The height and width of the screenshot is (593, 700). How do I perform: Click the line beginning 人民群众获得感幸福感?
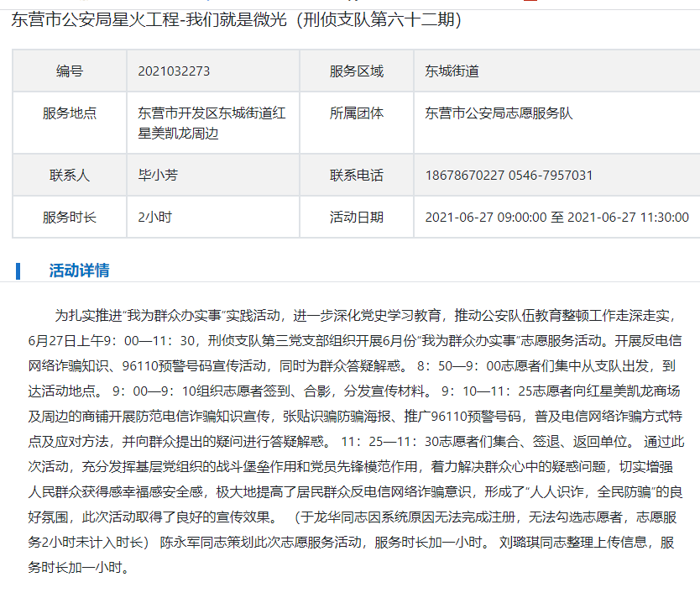coord(355,492)
